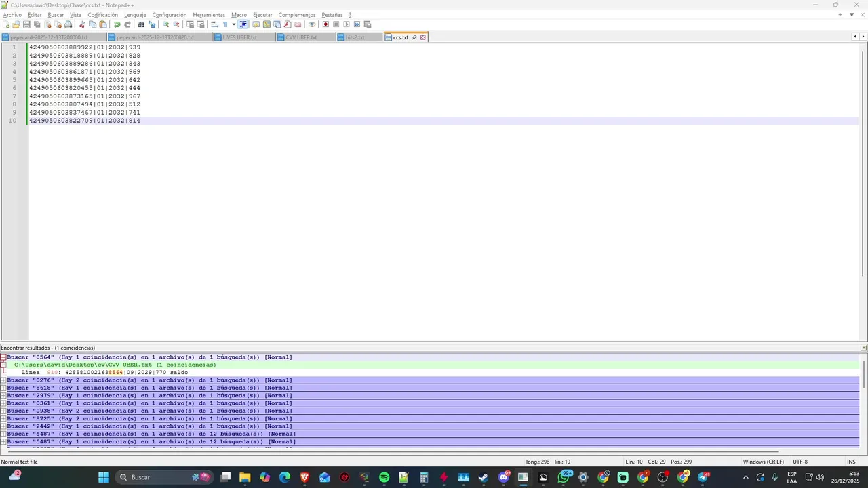The image size is (868, 488).
Task: Toggle the Monitoring eye icon
Action: pyautogui.click(x=312, y=24)
